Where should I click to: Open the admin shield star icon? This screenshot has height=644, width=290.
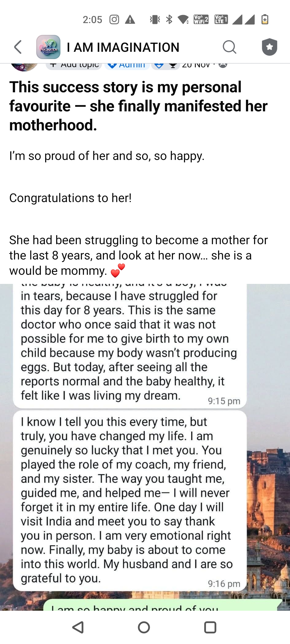click(269, 47)
